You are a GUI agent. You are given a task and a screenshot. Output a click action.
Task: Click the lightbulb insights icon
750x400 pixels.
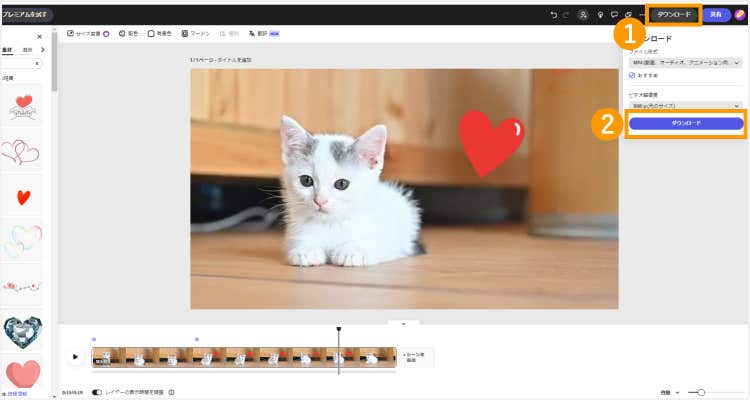tap(601, 15)
